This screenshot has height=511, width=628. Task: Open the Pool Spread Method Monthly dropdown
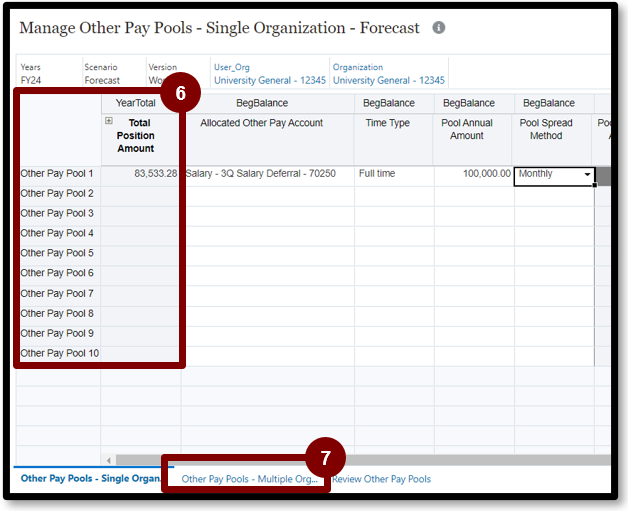coord(587,175)
